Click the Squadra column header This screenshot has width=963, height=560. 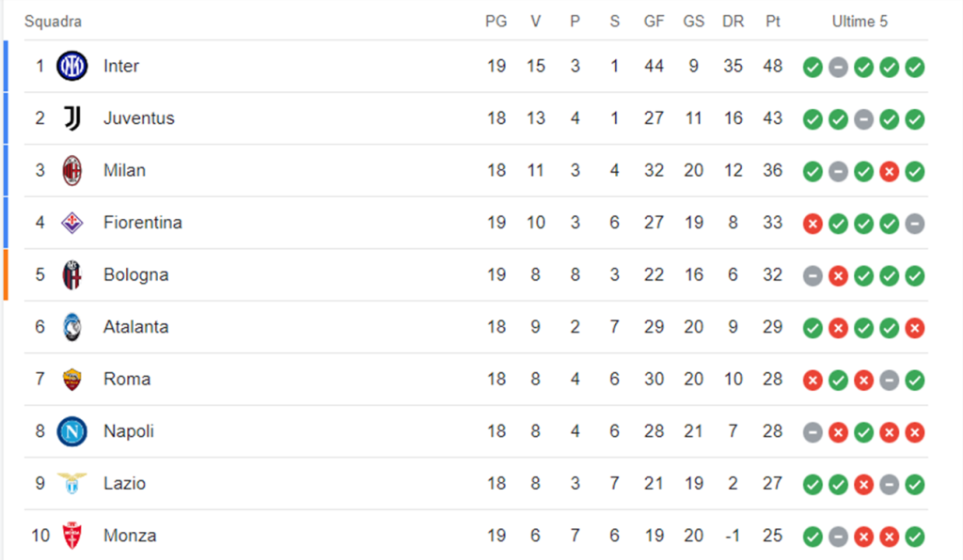point(53,22)
